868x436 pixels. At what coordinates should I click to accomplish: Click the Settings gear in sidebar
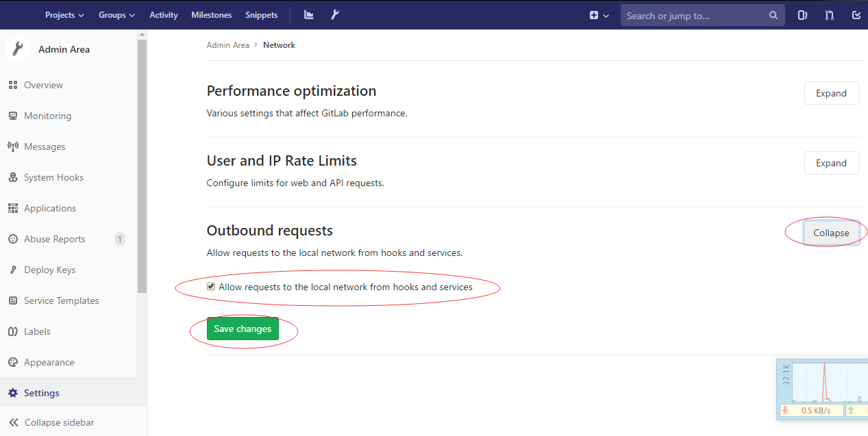pyautogui.click(x=12, y=393)
